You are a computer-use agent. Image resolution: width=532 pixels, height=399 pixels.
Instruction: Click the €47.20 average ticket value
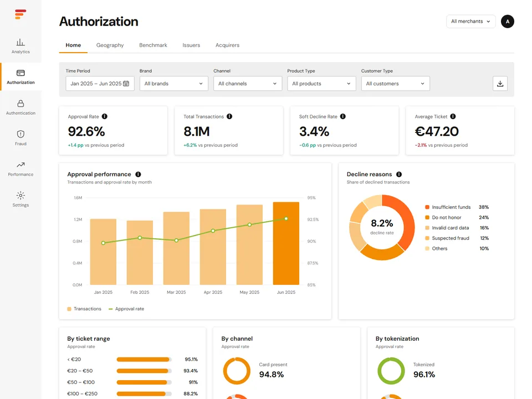437,132
